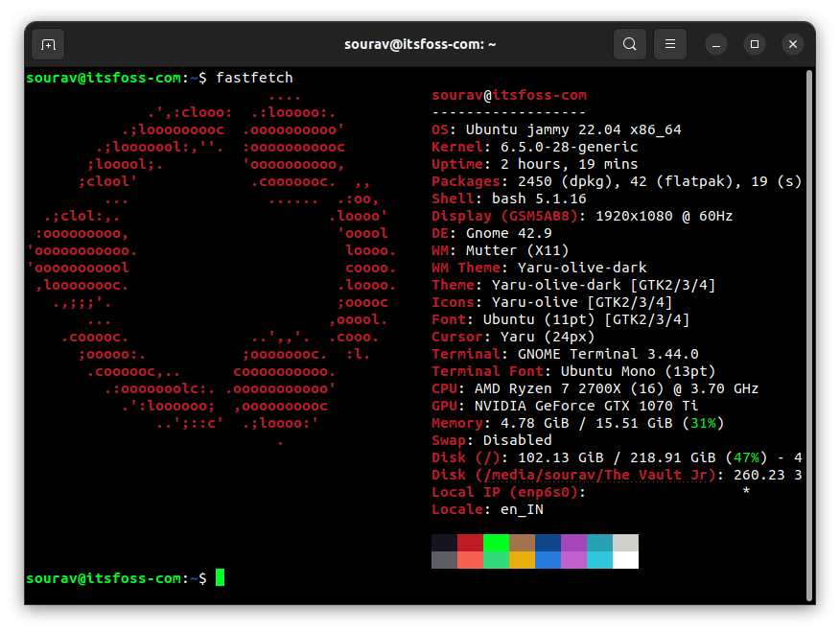The width and height of the screenshot is (840, 632).
Task: Select the red swatch in top row
Action: (x=470, y=543)
